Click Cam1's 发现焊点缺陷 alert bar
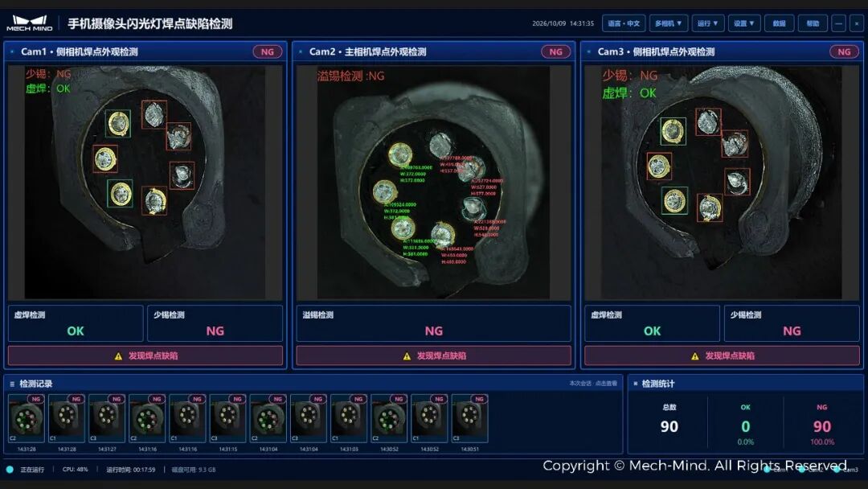Image resolution: width=868 pixels, height=489 pixels. (145, 355)
